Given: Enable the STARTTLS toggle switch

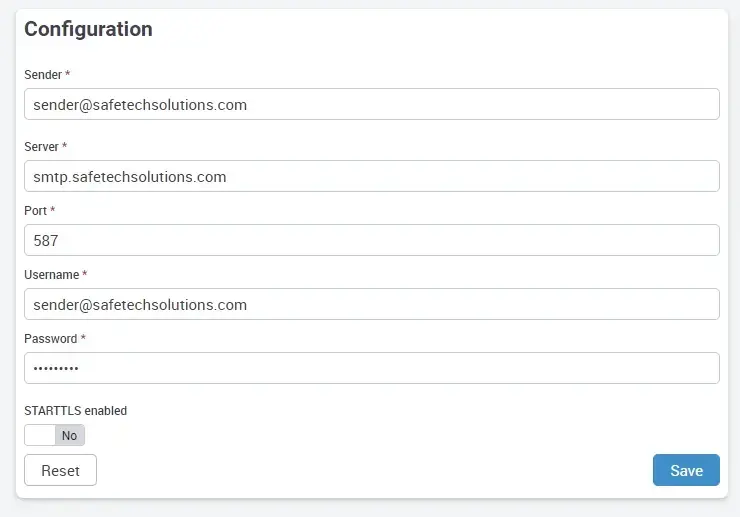Looking at the screenshot, I should (55, 435).
